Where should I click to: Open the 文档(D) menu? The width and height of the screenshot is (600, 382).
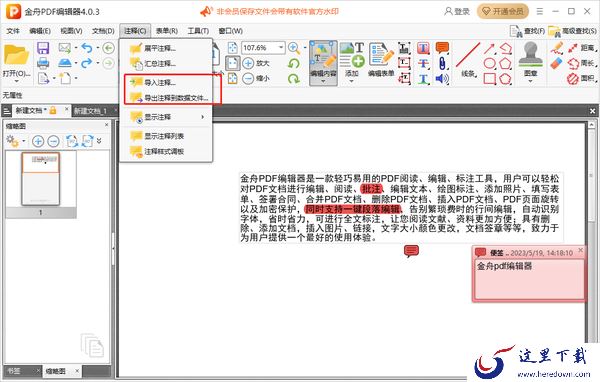point(103,31)
